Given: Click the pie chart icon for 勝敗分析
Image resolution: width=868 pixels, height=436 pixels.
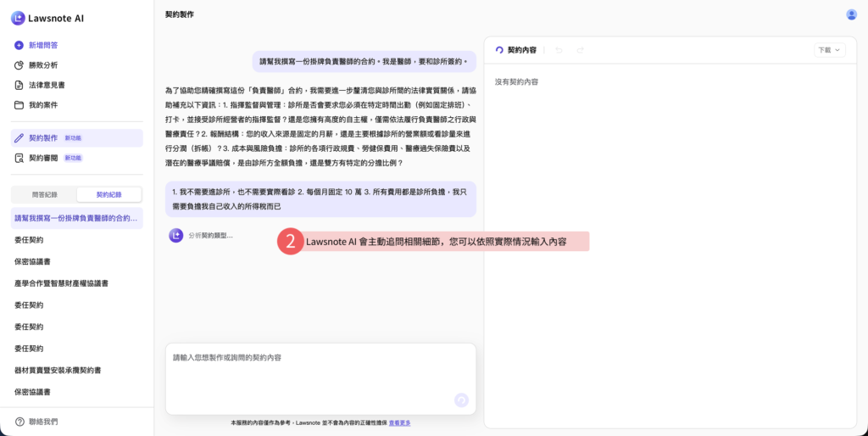Looking at the screenshot, I should click(x=19, y=65).
